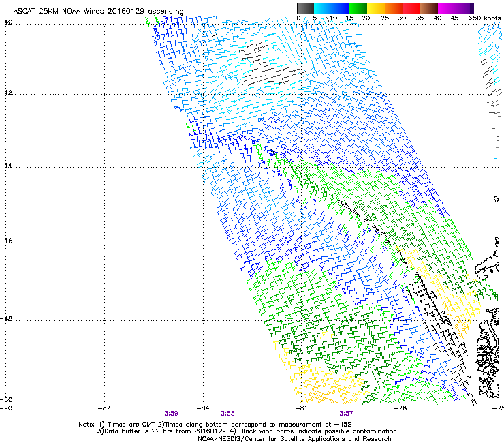Click the '-84' longitude axis label
504x443 pixels.
(203, 408)
